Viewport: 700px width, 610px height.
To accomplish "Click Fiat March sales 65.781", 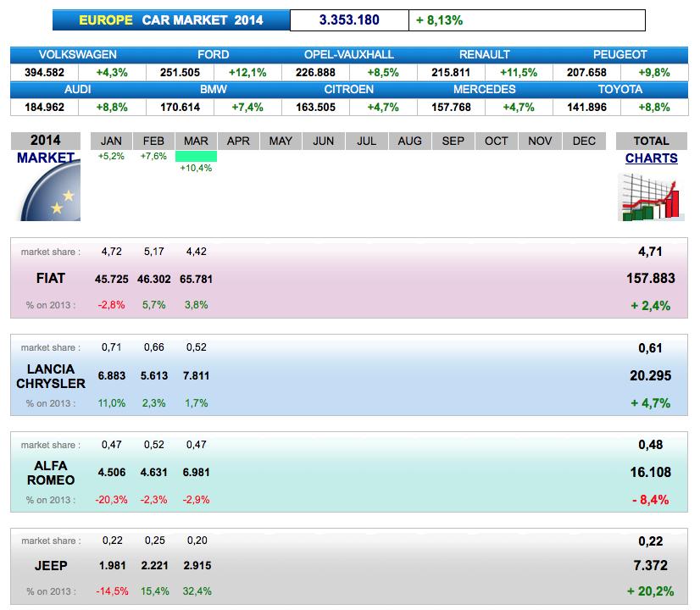I will click(196, 280).
